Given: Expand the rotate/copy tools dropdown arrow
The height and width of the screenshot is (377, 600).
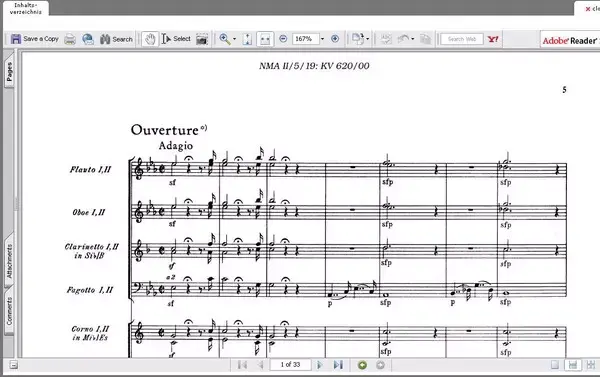Looking at the screenshot, I should 368,39.
